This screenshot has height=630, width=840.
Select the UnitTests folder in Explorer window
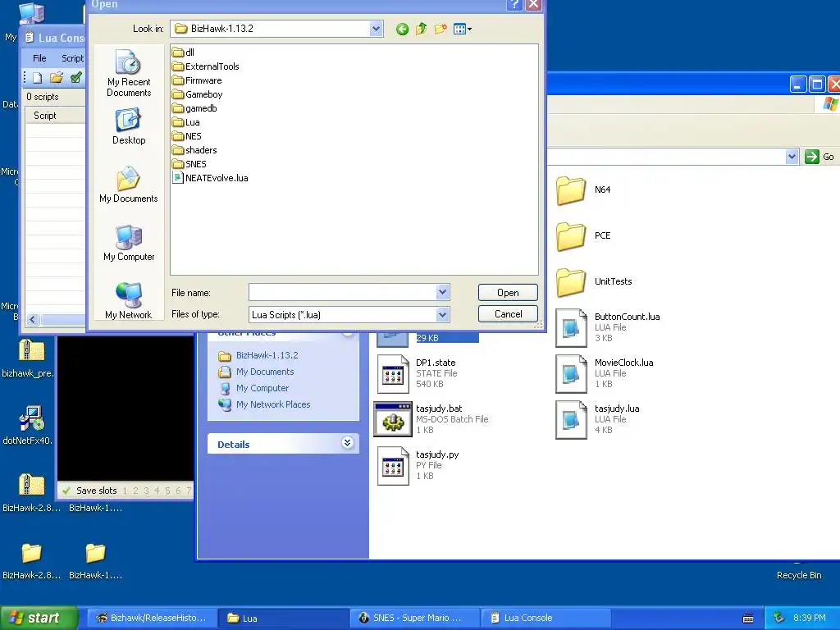[594, 282]
